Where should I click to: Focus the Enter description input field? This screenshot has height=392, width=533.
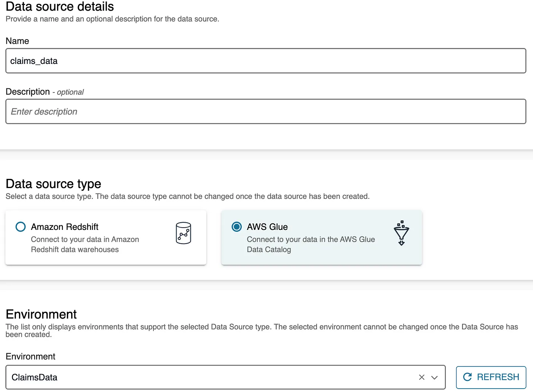point(266,112)
